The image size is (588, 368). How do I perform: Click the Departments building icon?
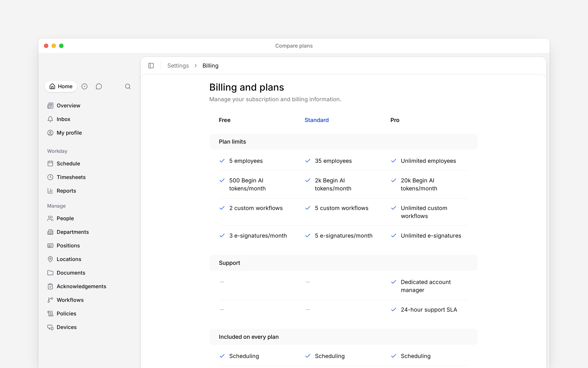point(50,232)
